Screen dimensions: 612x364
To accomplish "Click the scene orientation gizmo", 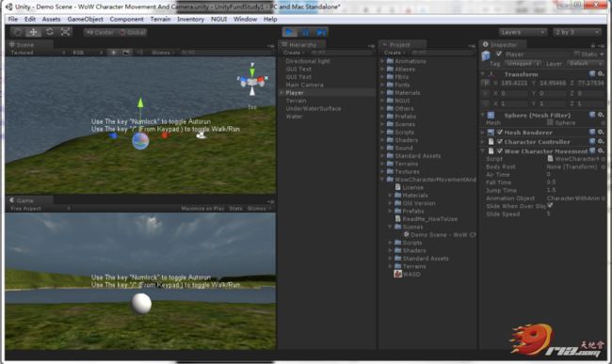I will coord(252,80).
